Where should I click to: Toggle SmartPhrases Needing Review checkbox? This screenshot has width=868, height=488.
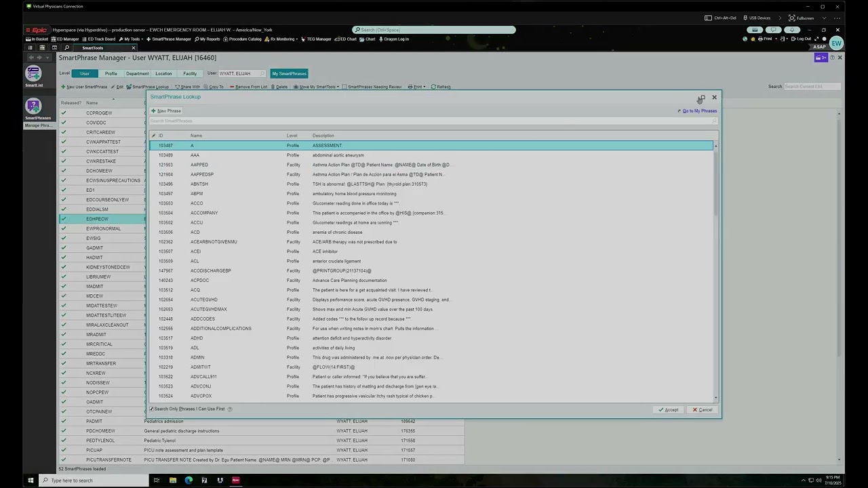344,87
